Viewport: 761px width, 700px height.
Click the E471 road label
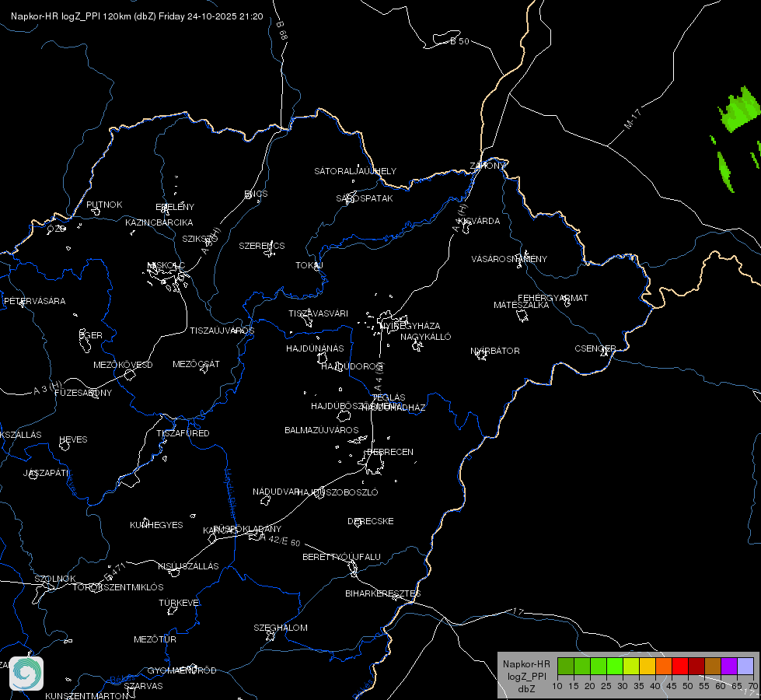(x=116, y=572)
